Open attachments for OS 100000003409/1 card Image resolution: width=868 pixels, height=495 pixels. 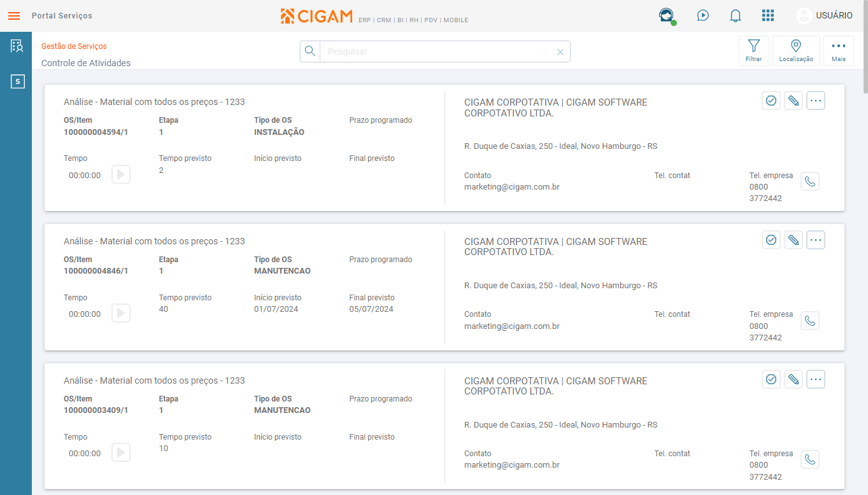(793, 379)
